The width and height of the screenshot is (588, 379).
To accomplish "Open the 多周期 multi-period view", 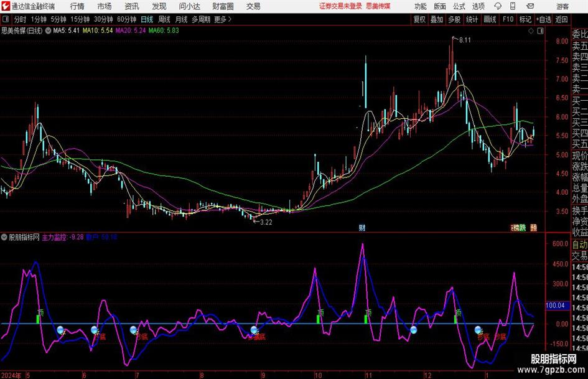I will point(201,19).
